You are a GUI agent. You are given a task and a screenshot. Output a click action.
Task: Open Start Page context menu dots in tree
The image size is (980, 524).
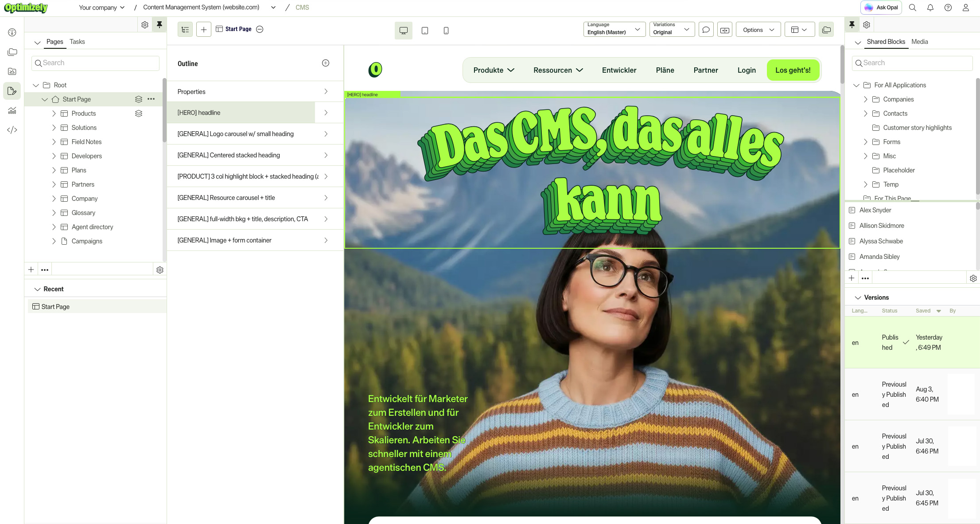point(151,99)
